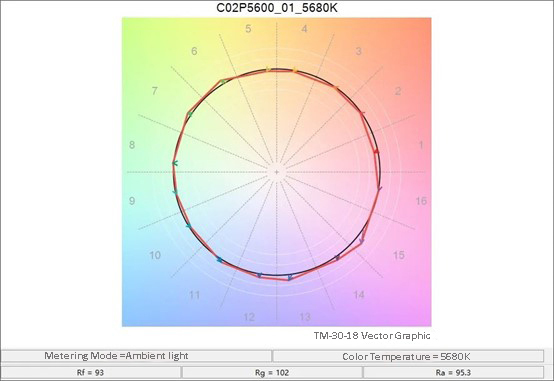Click hue bin label 5
554x381 pixels.
[248, 29]
